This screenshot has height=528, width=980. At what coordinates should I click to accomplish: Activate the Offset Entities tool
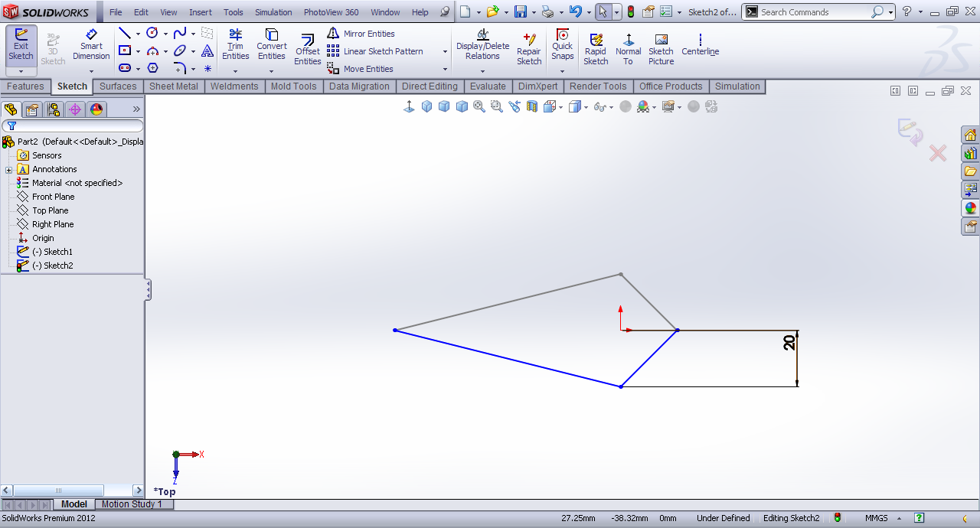click(x=308, y=49)
